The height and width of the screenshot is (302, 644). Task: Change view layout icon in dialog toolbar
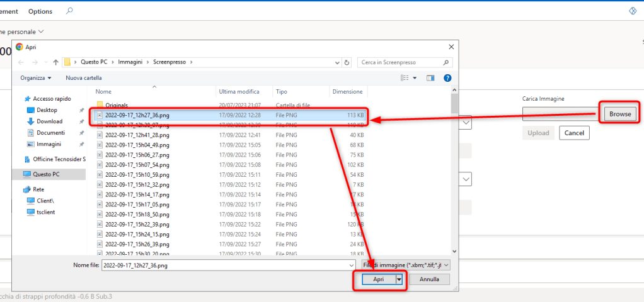pyautogui.click(x=405, y=78)
